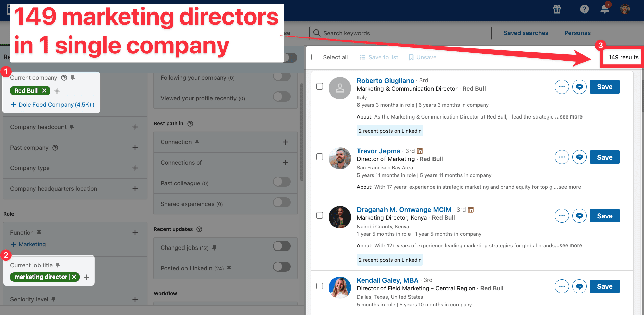Expand Company headquarters location filter
644x315 pixels.
[135, 189]
